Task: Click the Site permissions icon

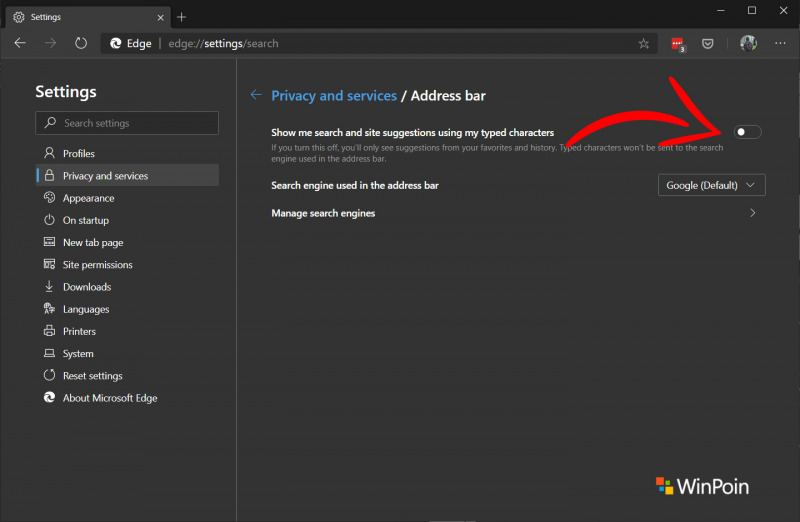Action: (x=49, y=264)
